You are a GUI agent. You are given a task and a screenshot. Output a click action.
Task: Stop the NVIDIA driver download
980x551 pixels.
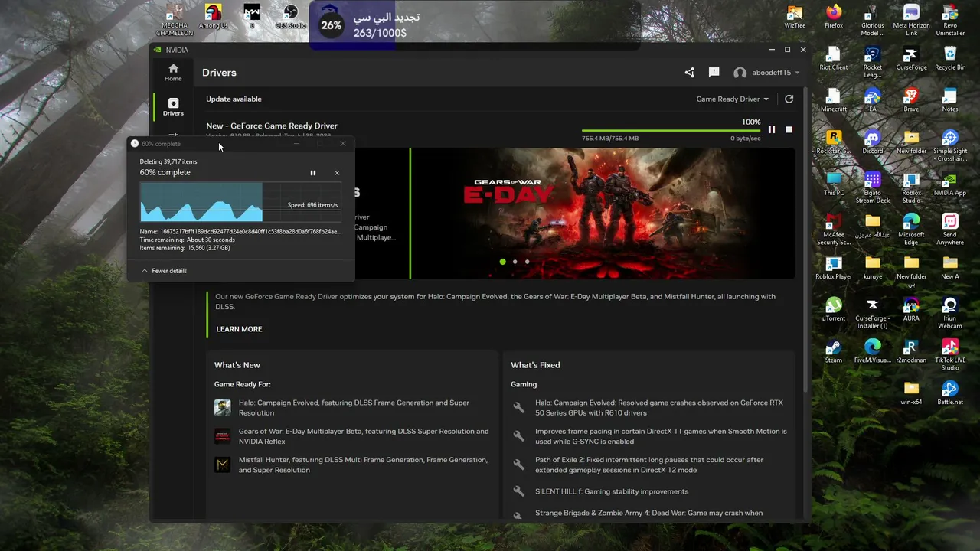(x=789, y=129)
